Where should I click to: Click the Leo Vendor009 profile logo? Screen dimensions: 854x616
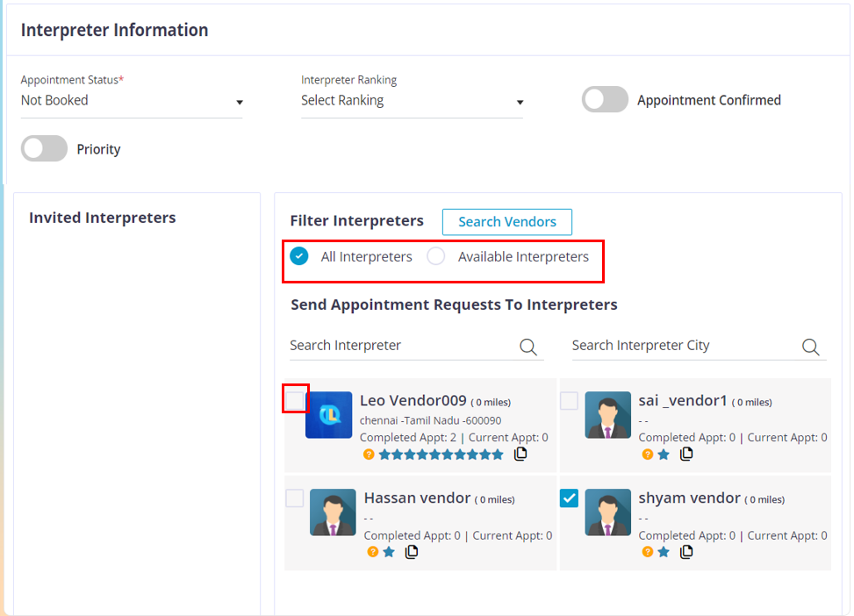(328, 415)
